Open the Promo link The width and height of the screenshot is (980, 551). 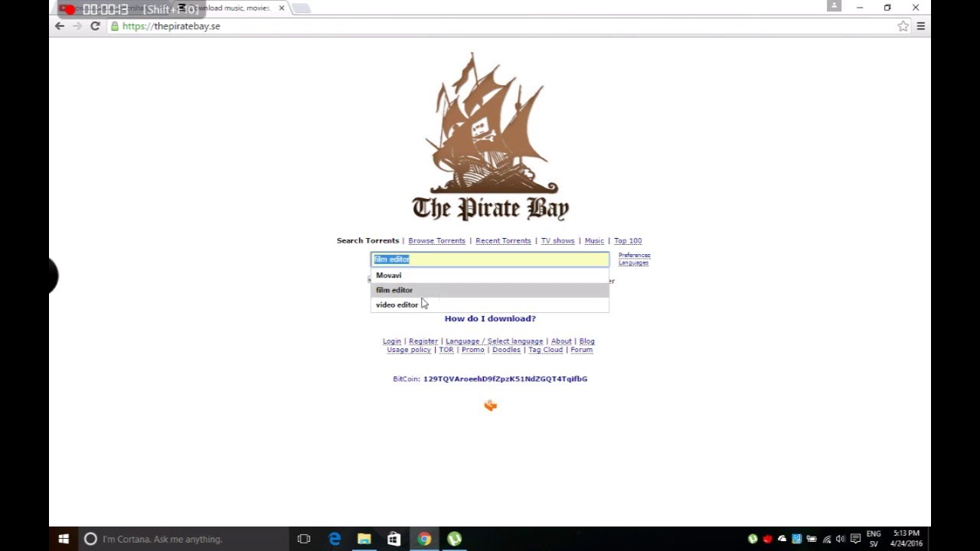pos(473,350)
